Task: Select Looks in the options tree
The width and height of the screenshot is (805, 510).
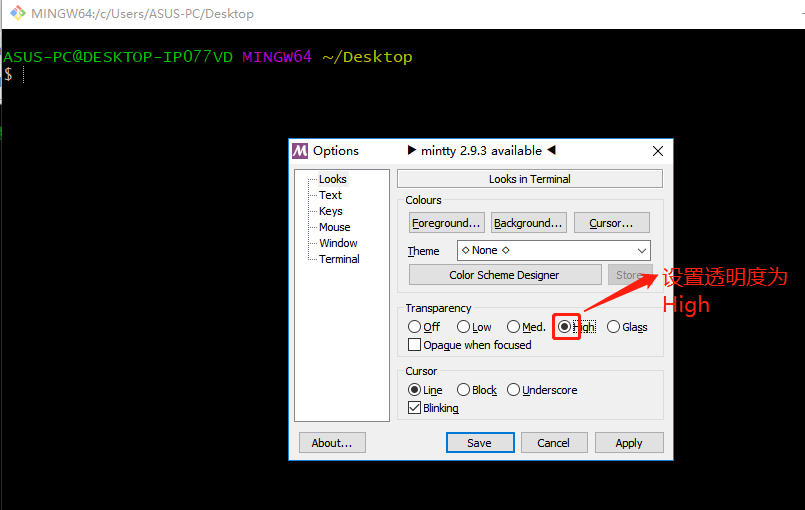Action: coord(332,179)
